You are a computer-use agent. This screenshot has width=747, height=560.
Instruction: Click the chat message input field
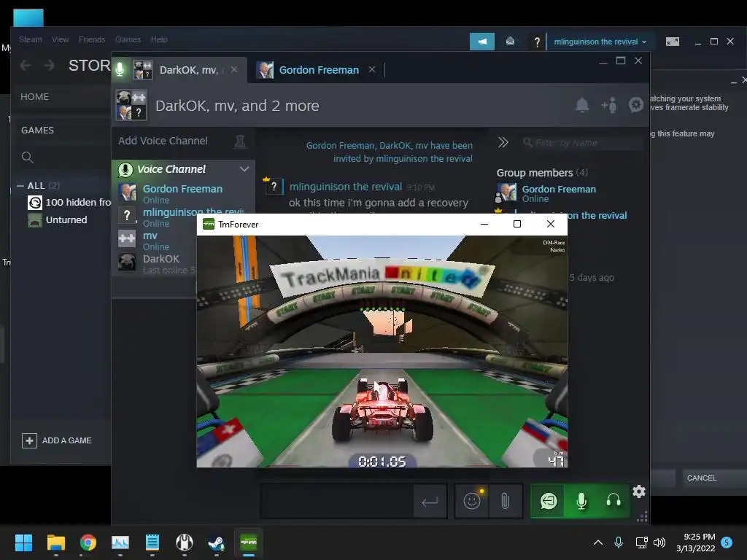coord(336,501)
